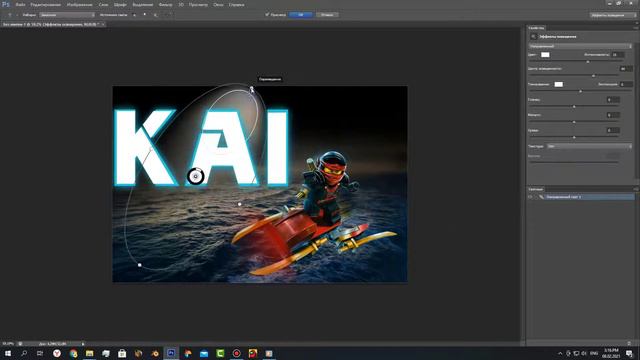The height and width of the screenshot is (360, 640).
Task: Open the workspace switcher dropdown
Action: [x=613, y=15]
